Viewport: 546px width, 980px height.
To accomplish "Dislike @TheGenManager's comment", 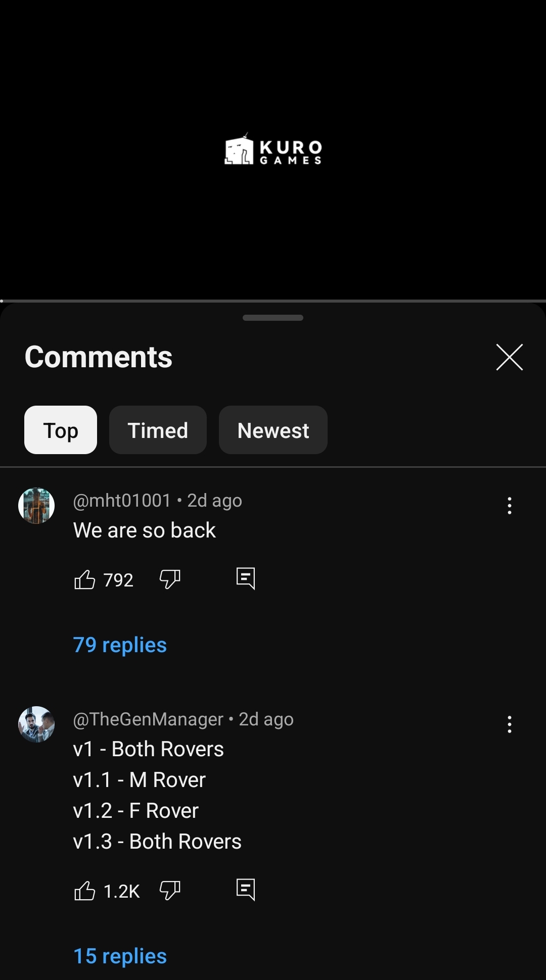I will pyautogui.click(x=170, y=891).
